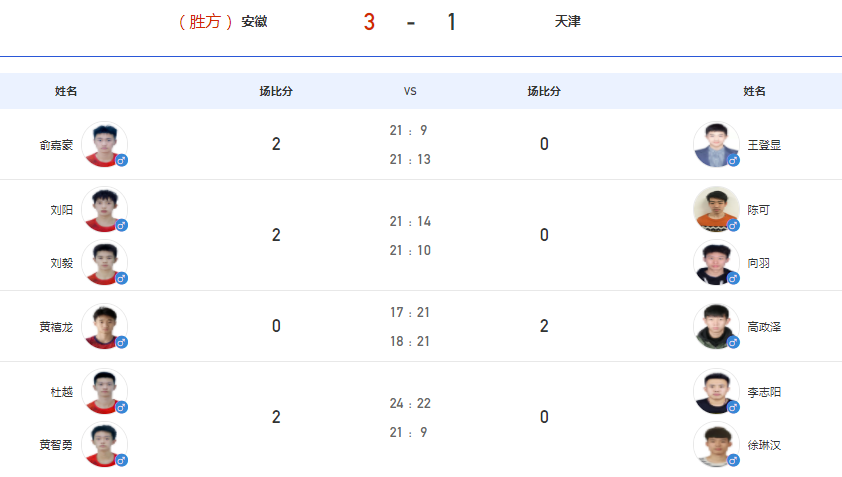Click the 24 : 22 game score
Image resolution: width=842 pixels, height=477 pixels.
click(410, 403)
